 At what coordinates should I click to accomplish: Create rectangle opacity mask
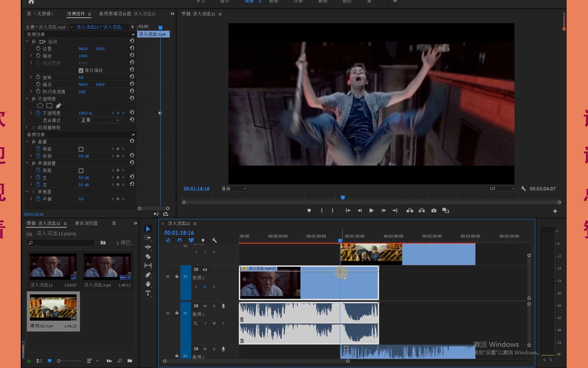[x=49, y=106]
